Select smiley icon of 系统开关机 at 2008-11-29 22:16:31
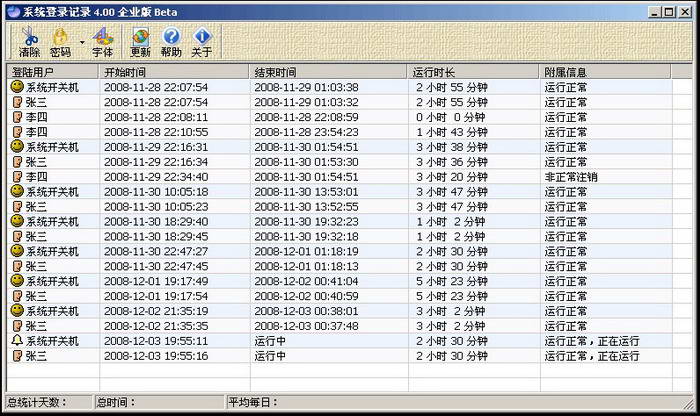700x416 pixels. pos(17,146)
